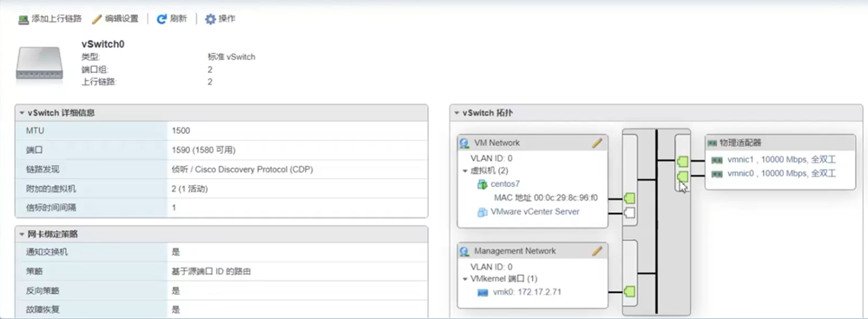Open vmk0: 172.17.2.71 link

tap(527, 292)
